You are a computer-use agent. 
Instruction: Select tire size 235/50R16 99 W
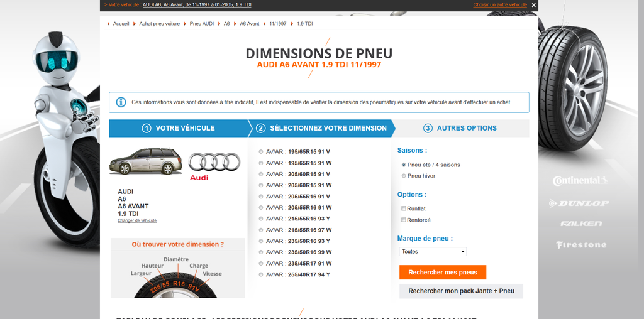261,252
